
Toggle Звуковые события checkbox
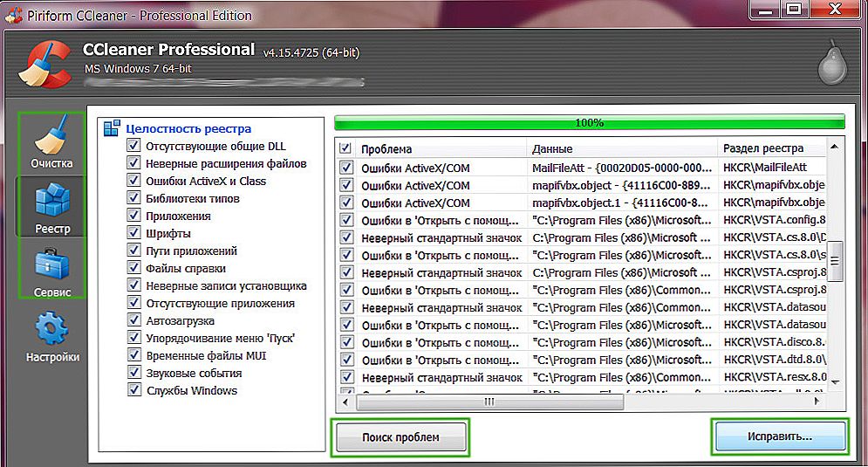coord(133,372)
